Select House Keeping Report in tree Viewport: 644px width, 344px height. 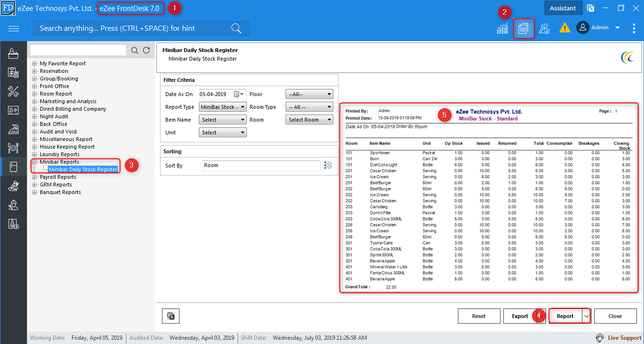coord(67,147)
